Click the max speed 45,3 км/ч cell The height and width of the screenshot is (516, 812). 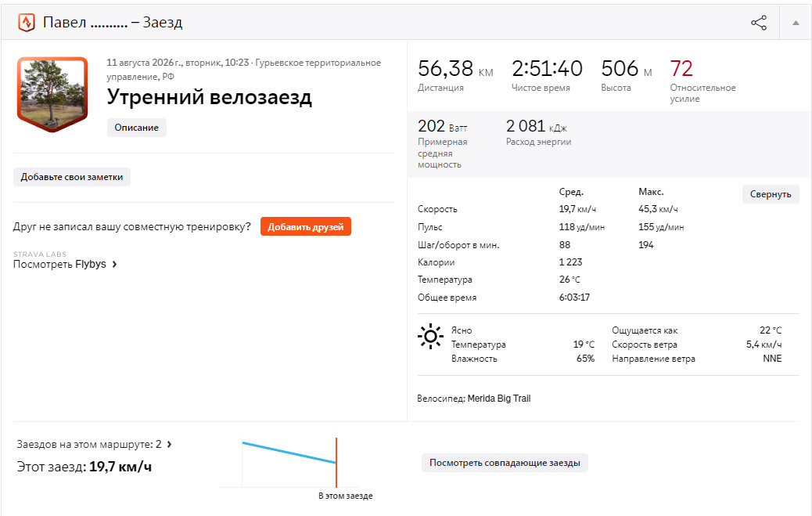(658, 209)
